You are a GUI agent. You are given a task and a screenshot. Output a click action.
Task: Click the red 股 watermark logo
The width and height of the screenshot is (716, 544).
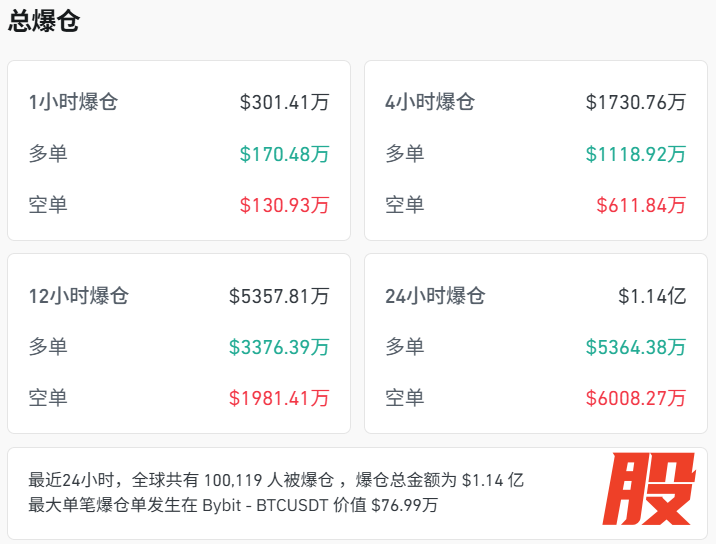click(653, 492)
